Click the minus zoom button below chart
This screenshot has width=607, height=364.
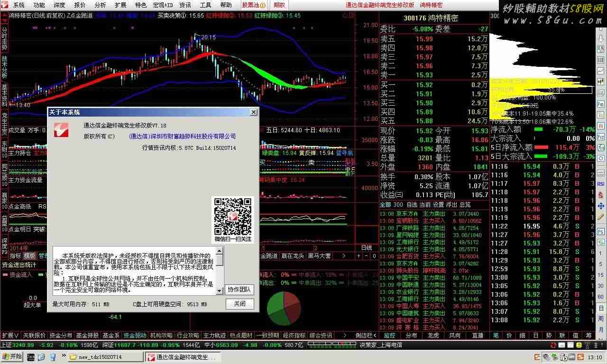point(366,256)
